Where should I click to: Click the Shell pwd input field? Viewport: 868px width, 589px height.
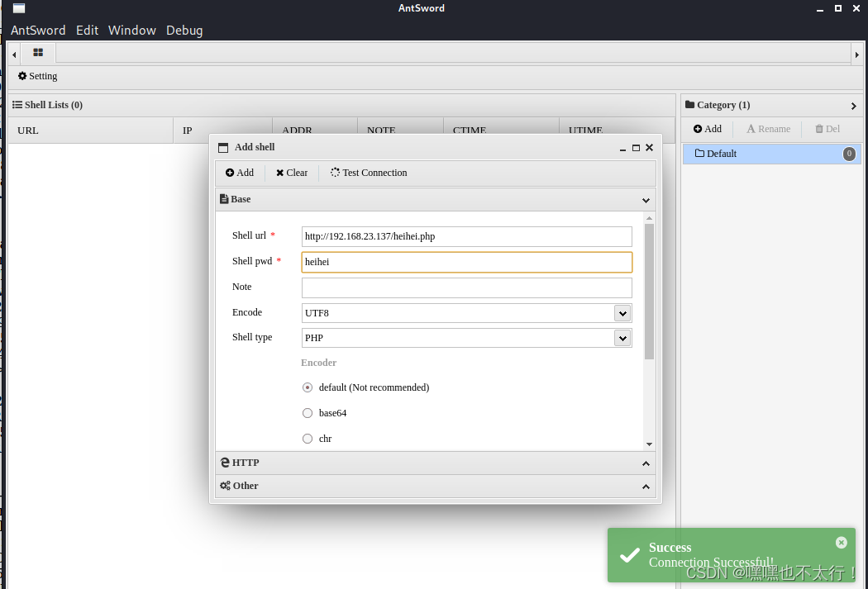point(467,262)
